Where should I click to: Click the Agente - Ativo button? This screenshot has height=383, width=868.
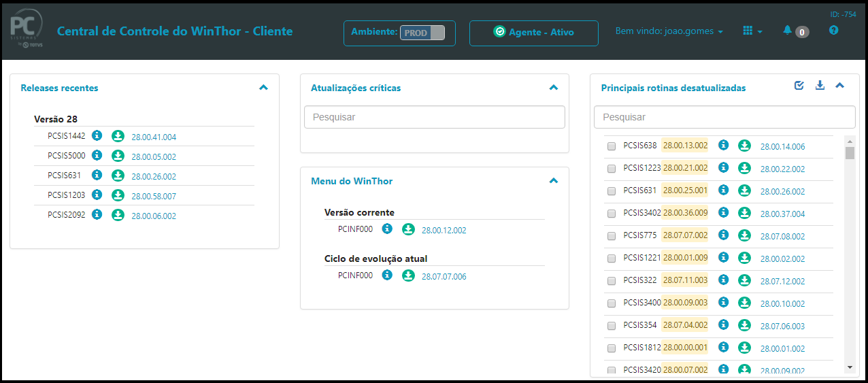[534, 33]
